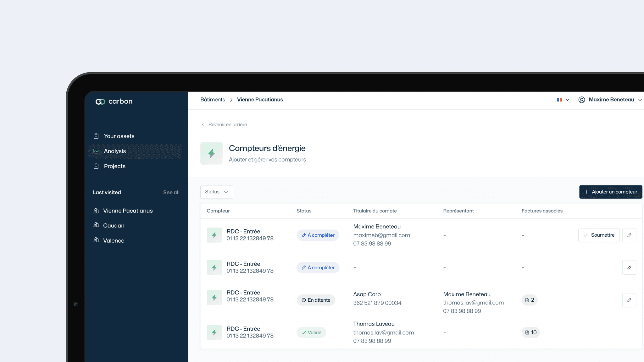The image size is (644, 362).
Task: Open the 10 associated invoices badge
Action: tap(530, 332)
